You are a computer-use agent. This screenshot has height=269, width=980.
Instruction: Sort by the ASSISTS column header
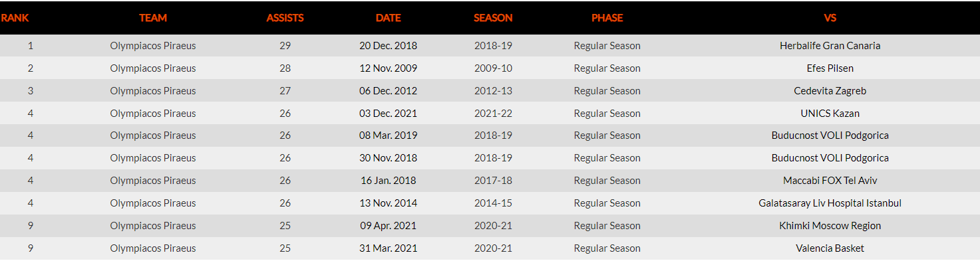tap(285, 18)
